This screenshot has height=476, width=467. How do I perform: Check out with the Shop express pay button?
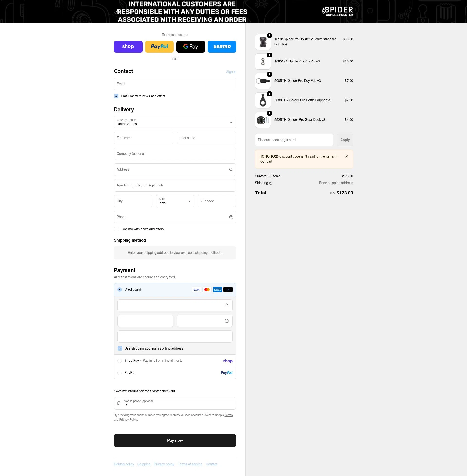click(128, 47)
